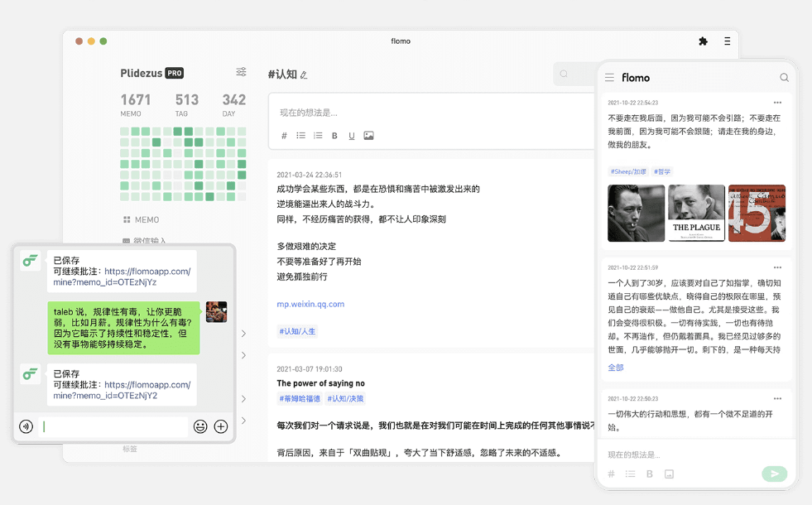Edit the #认知 tag name pencil icon
Image resolution: width=812 pixels, height=505 pixels.
(x=304, y=75)
